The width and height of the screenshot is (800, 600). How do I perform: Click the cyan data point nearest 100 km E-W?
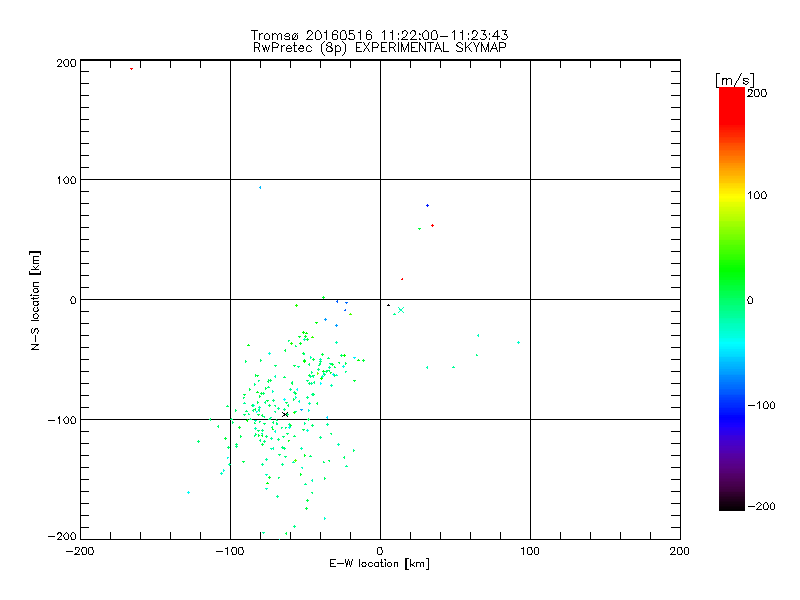[x=518, y=342]
